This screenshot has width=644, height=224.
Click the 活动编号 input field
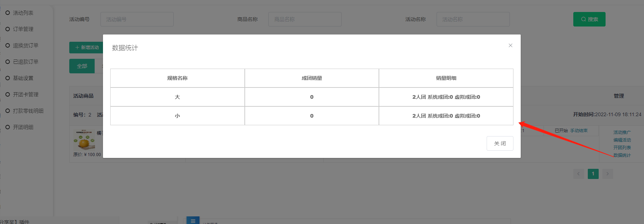point(137,19)
